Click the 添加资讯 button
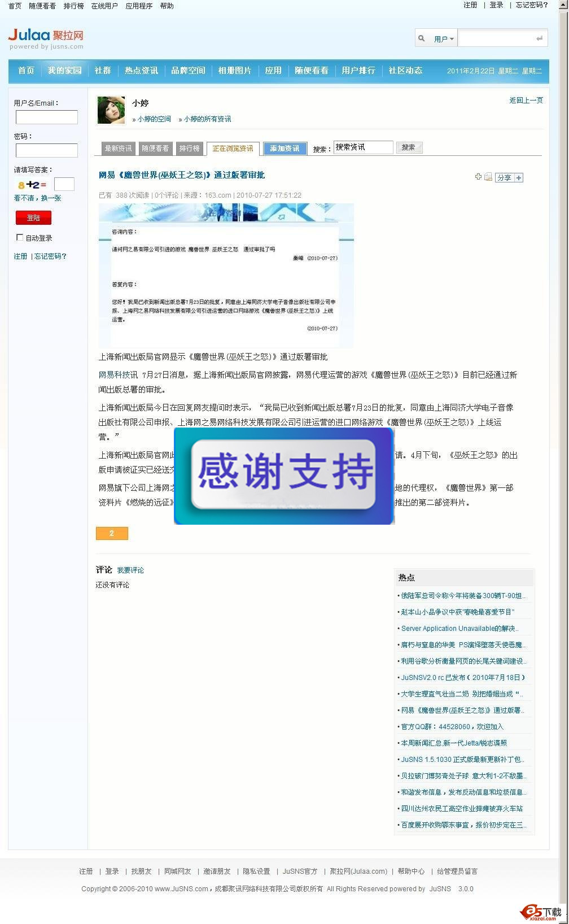This screenshot has width=569, height=924. point(285,149)
